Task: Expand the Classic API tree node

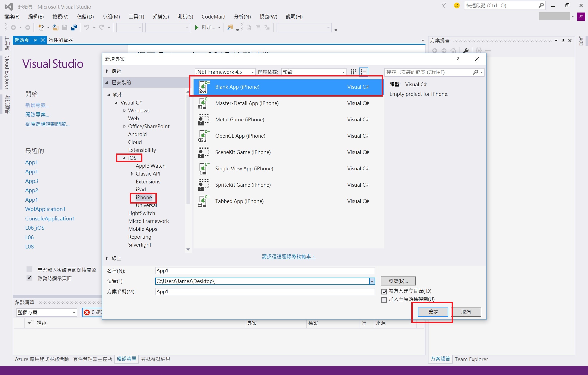Action: pyautogui.click(x=132, y=174)
